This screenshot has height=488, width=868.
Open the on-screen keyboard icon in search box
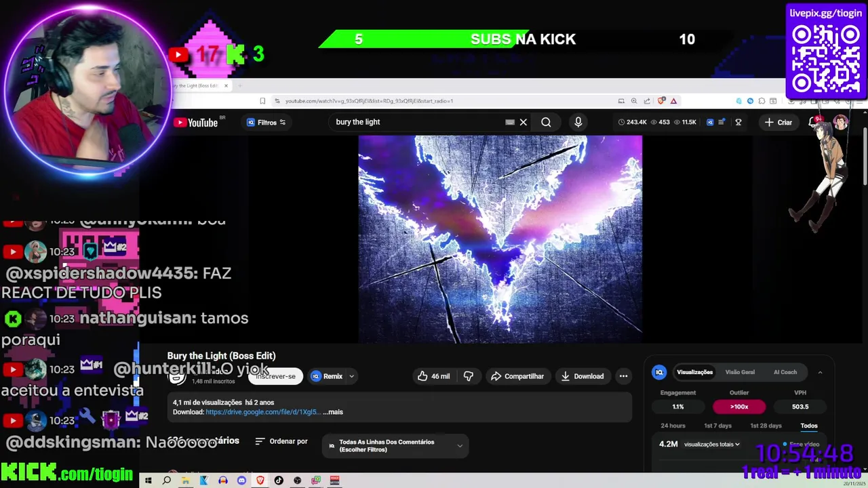[510, 123]
